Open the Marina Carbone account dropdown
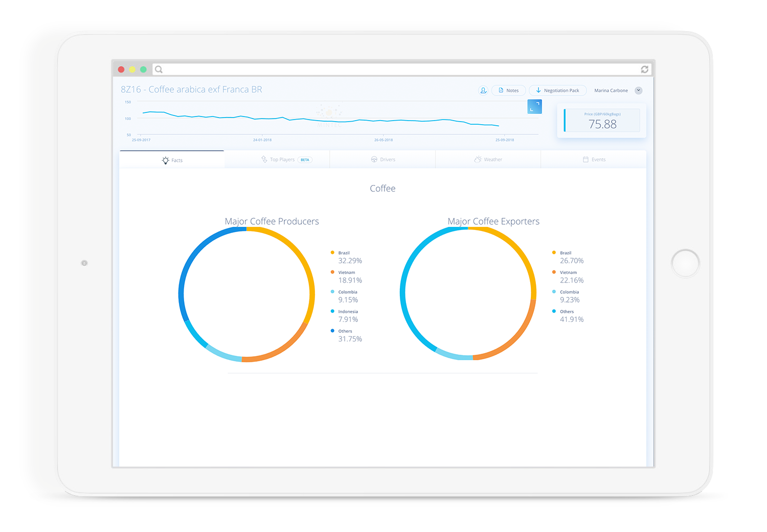The image size is (767, 532). (x=611, y=90)
